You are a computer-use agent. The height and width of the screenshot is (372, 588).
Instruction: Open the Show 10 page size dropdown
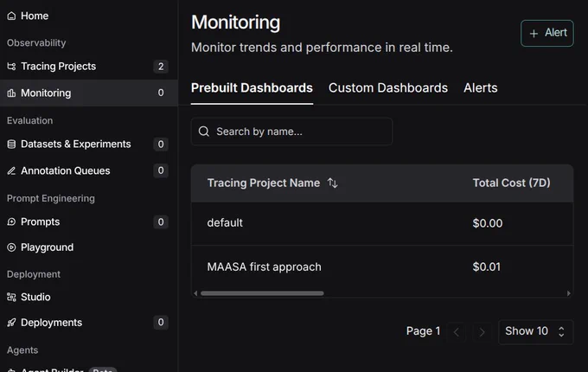click(536, 331)
